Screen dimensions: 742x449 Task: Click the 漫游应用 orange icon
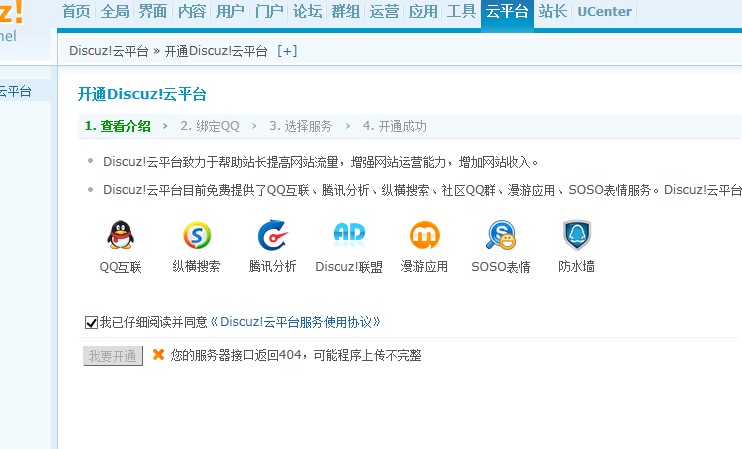pyautogui.click(x=424, y=235)
